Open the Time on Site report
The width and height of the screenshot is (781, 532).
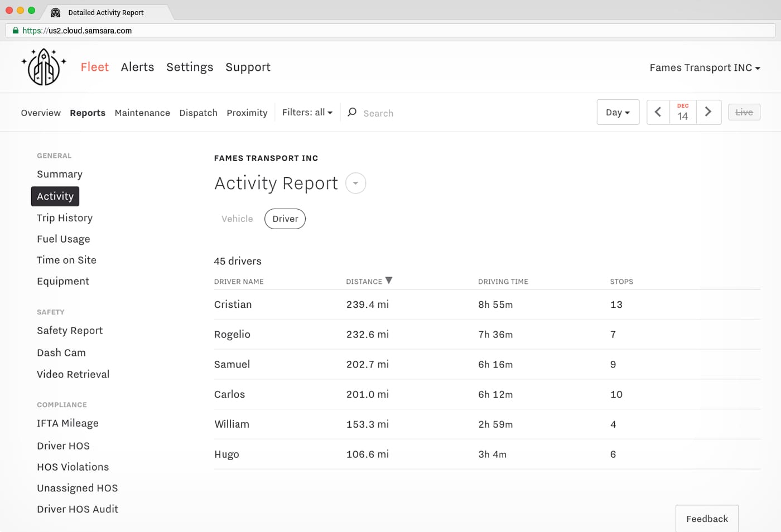coord(66,260)
